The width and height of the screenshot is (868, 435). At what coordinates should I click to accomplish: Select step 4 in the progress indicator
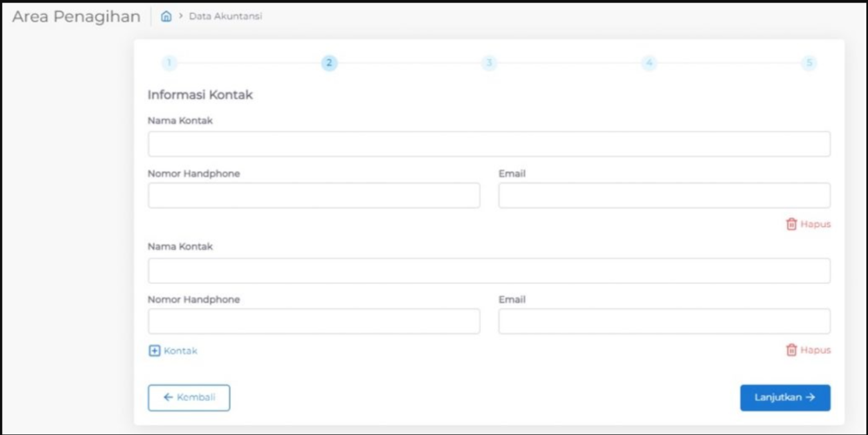point(648,63)
